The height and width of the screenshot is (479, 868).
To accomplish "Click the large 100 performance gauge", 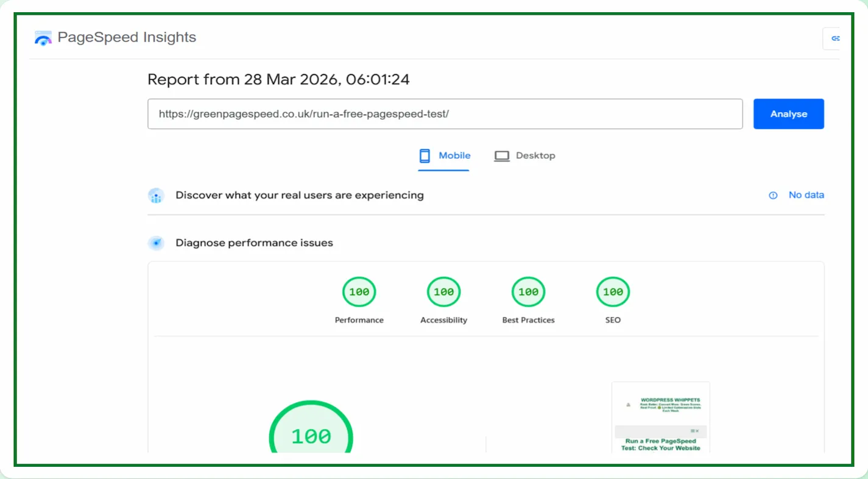I will tap(311, 433).
